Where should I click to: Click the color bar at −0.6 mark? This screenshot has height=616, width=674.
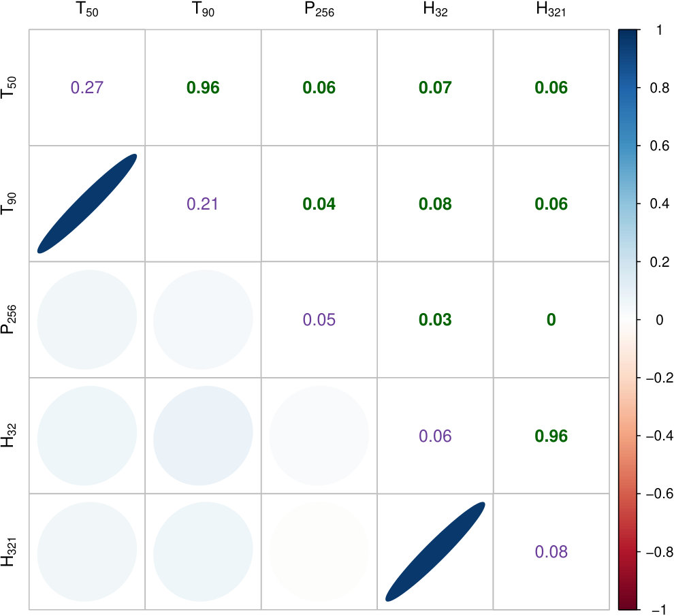click(x=629, y=494)
